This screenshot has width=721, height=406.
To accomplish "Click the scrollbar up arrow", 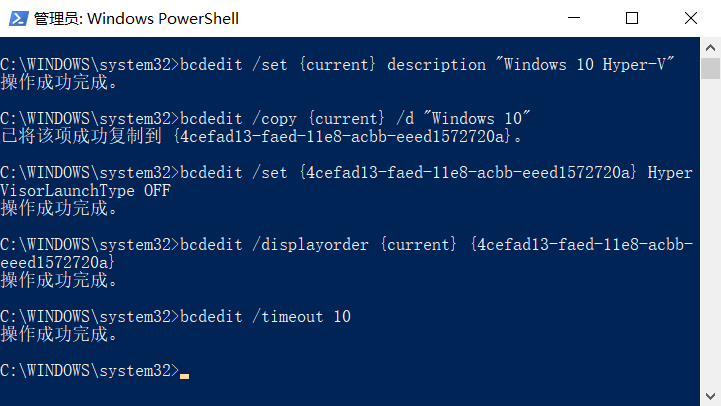I will [710, 47].
